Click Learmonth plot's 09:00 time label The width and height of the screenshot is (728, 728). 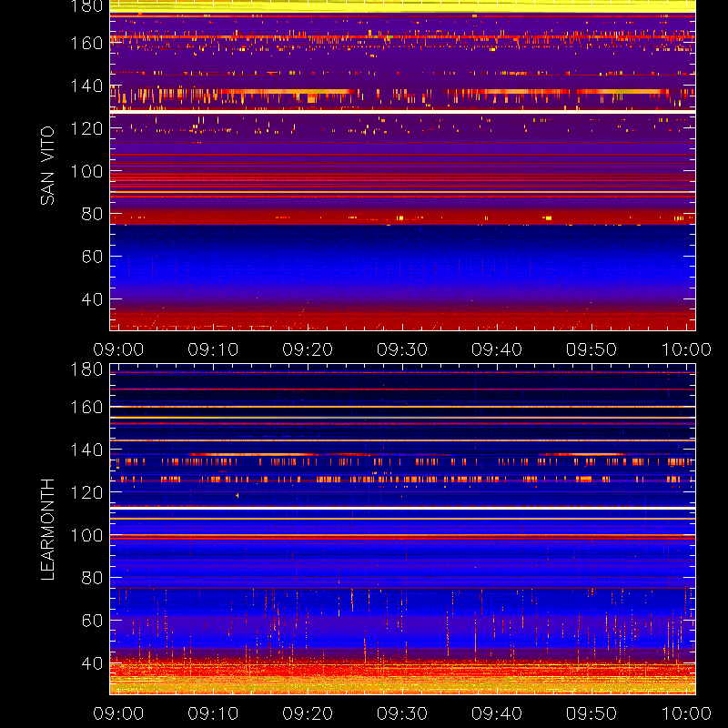coord(118,713)
